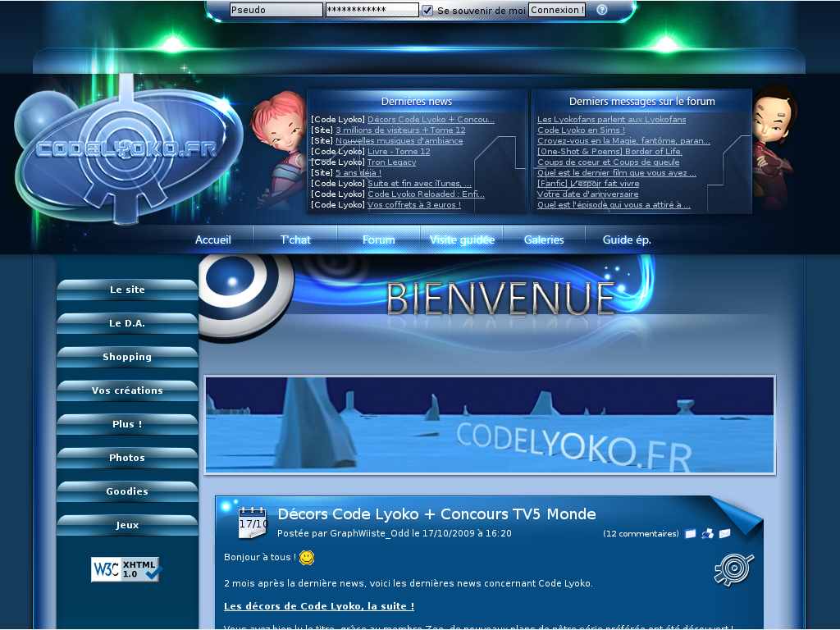Click the Yumi character image
This screenshot has height=630, width=840.
pos(775,148)
